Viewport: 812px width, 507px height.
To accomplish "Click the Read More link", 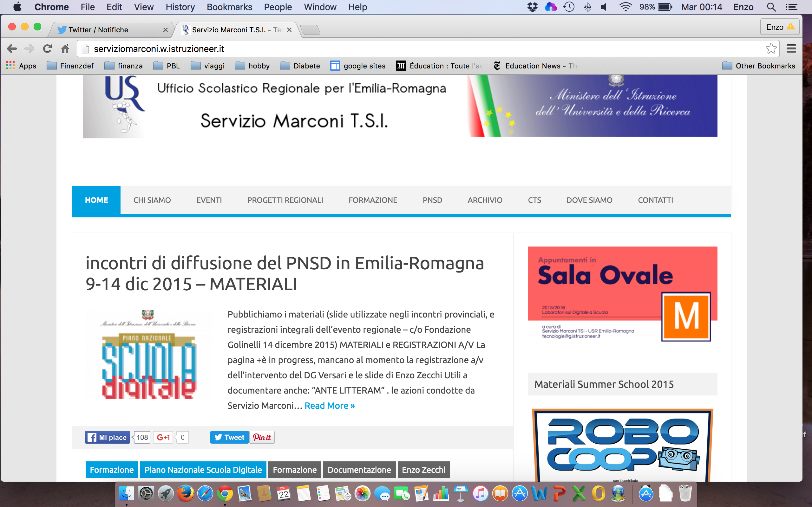I will (330, 406).
